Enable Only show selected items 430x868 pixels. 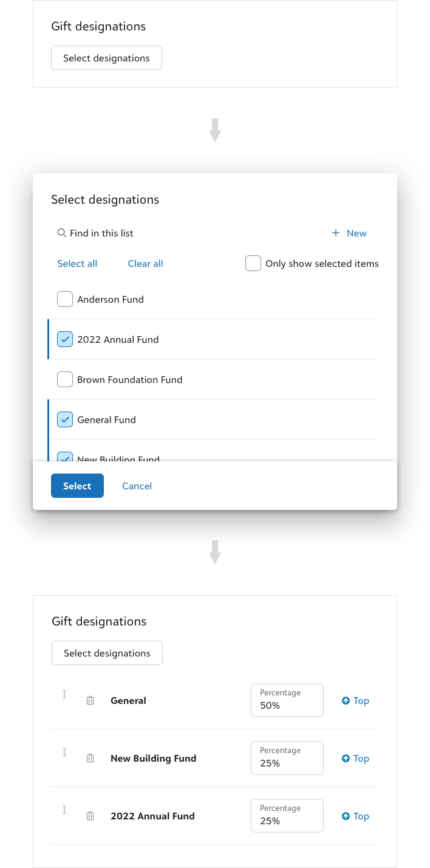[x=253, y=263]
